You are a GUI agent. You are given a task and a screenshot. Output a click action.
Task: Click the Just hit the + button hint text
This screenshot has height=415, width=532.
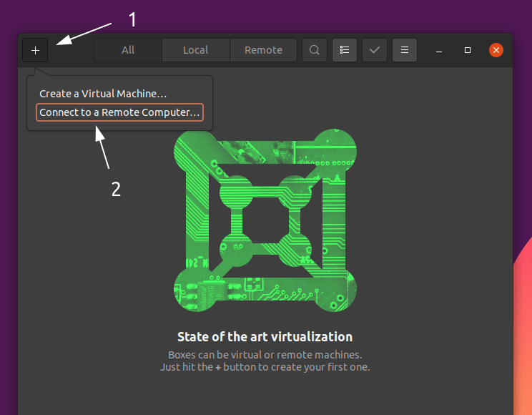265,367
